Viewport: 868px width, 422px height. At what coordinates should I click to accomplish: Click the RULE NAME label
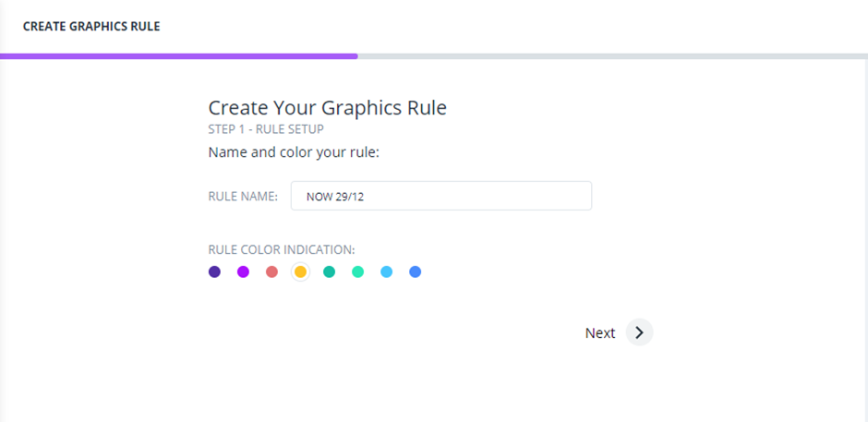pyautogui.click(x=243, y=196)
